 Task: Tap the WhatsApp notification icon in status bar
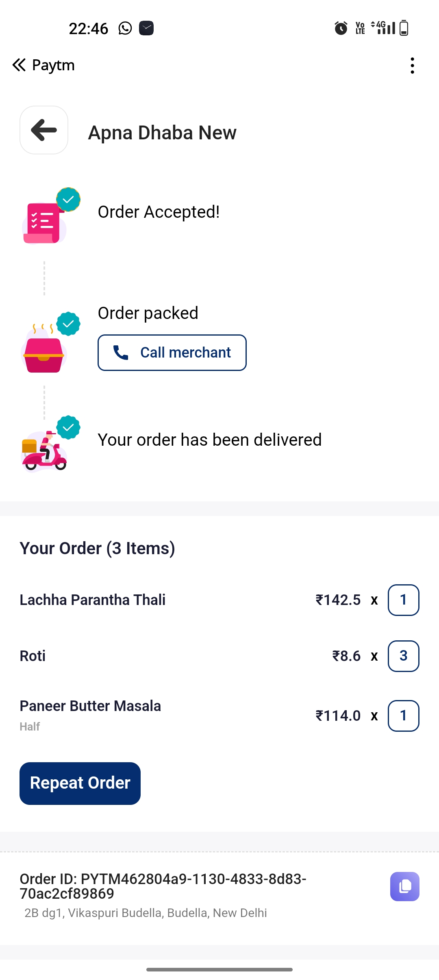pos(125,28)
